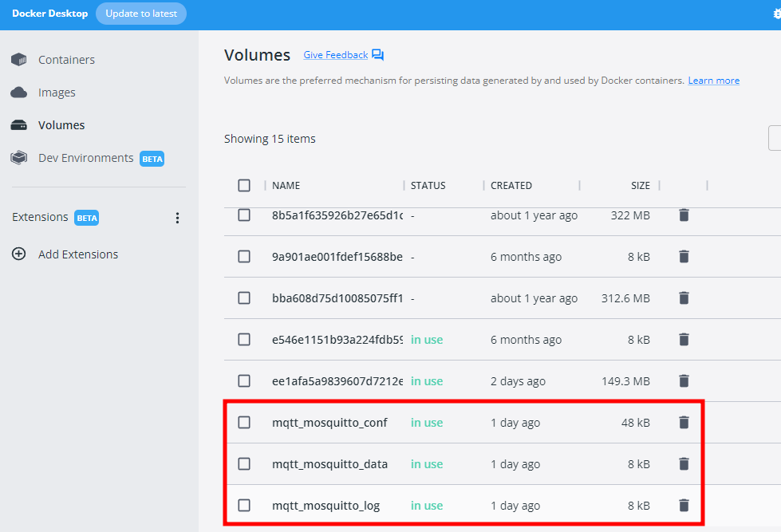The width and height of the screenshot is (781, 532).
Task: Open the mqtt_mosquitto_conf volume name
Action: coord(329,423)
